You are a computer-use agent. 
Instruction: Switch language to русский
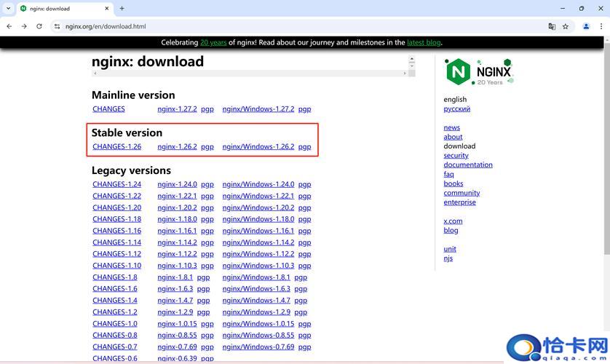[x=456, y=109]
